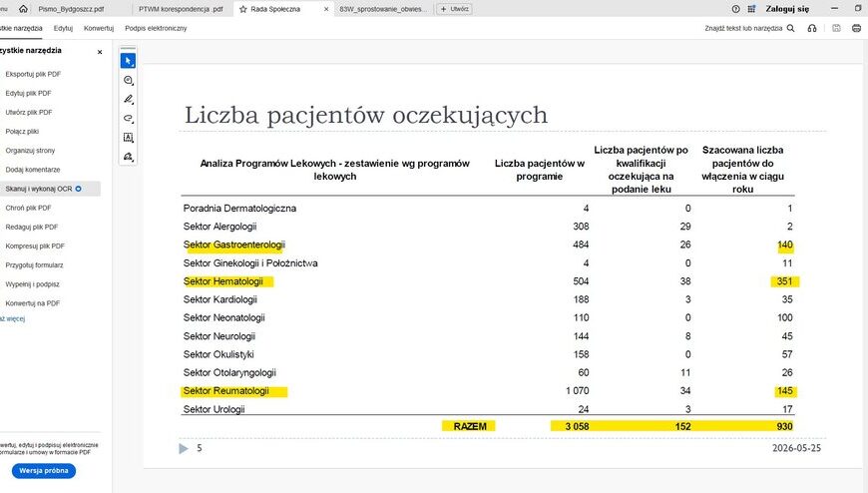The width and height of the screenshot is (868, 493).
Task: Click the 'Liczba pacjentów oczekujących' heading
Action: [x=366, y=116]
